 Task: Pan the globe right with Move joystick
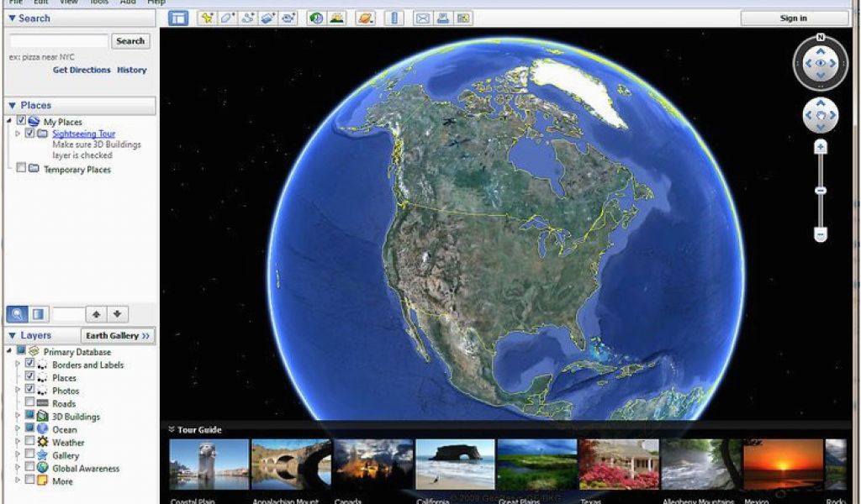[833, 115]
